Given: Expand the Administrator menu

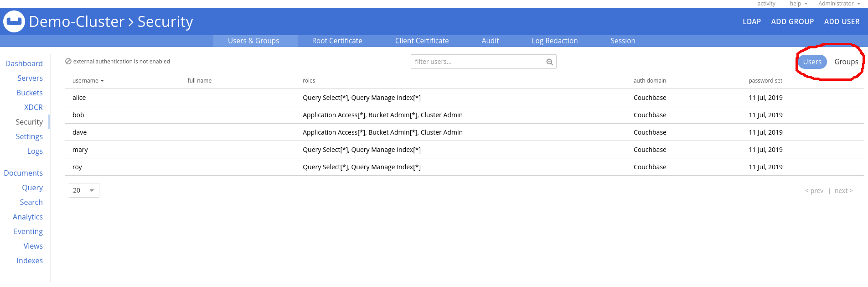Looking at the screenshot, I should (839, 4).
